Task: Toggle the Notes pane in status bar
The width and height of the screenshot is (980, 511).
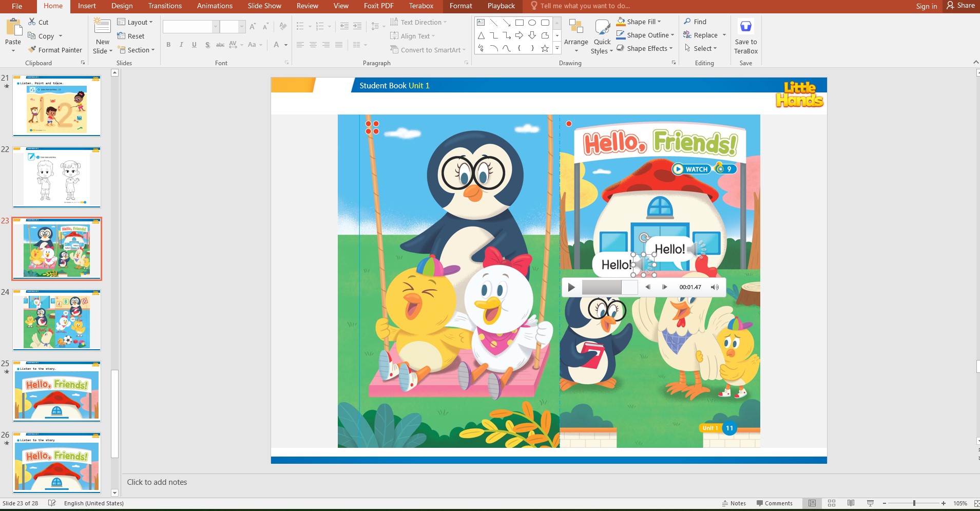Action: 734,503
